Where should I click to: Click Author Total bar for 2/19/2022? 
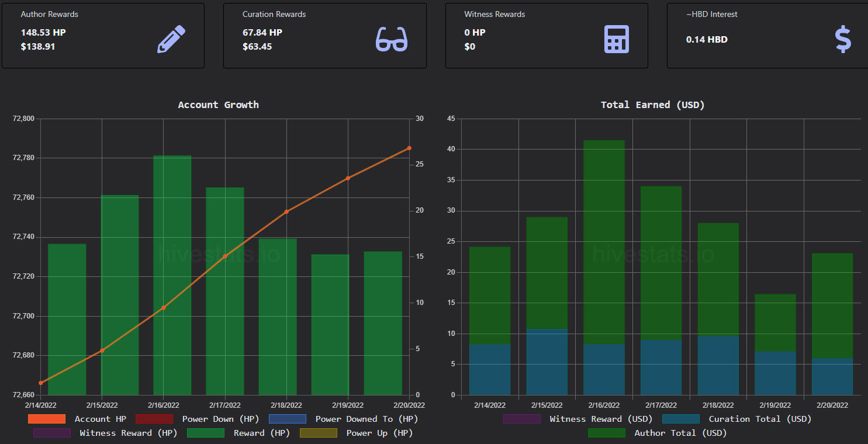pyautogui.click(x=775, y=322)
